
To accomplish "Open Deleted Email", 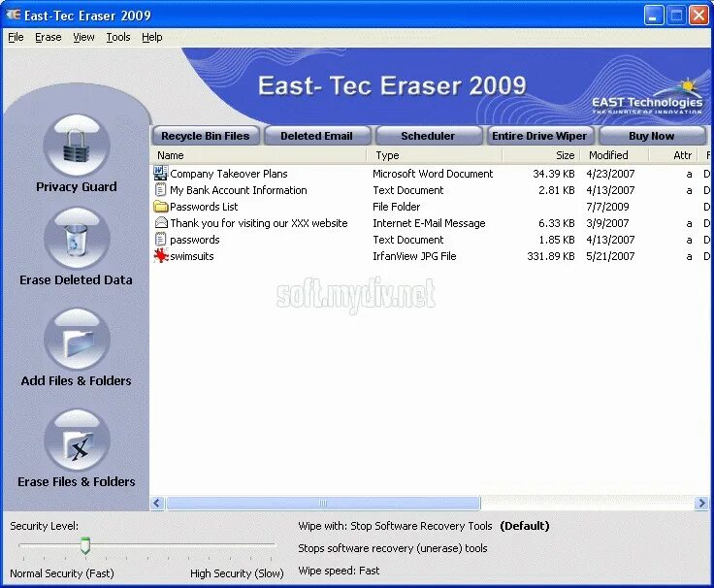I will 317,136.
